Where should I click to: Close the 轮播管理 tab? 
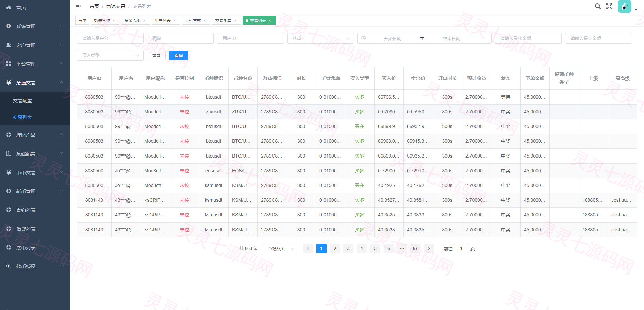point(114,21)
